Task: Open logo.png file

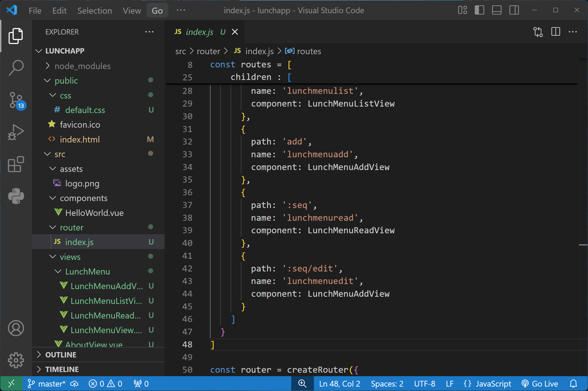Action: tap(98, 183)
